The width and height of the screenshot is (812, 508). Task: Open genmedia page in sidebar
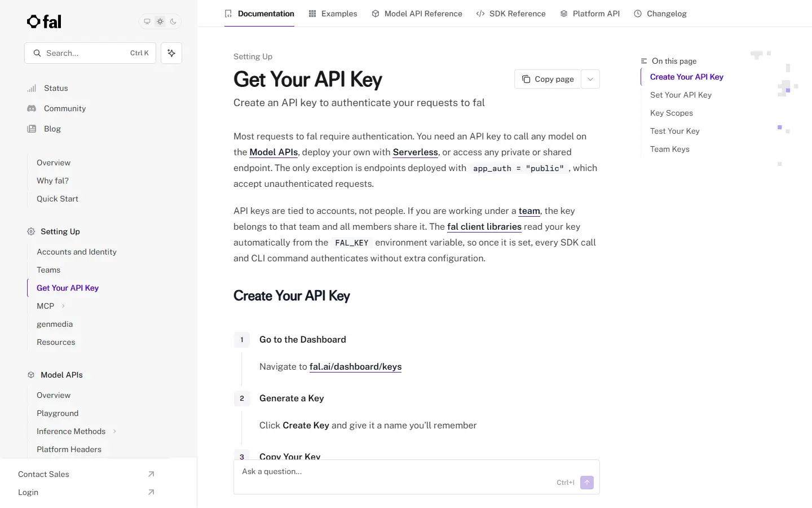(x=55, y=324)
